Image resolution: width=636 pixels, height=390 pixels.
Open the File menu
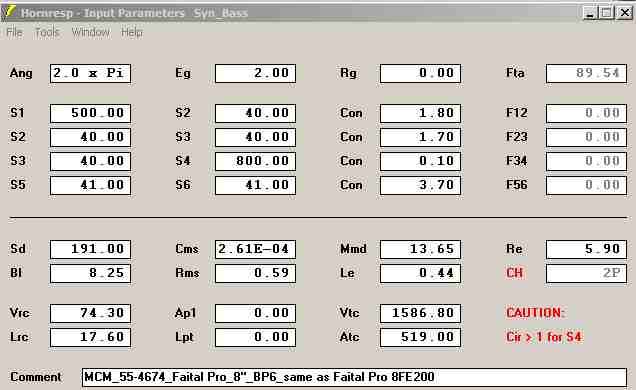coord(14,32)
